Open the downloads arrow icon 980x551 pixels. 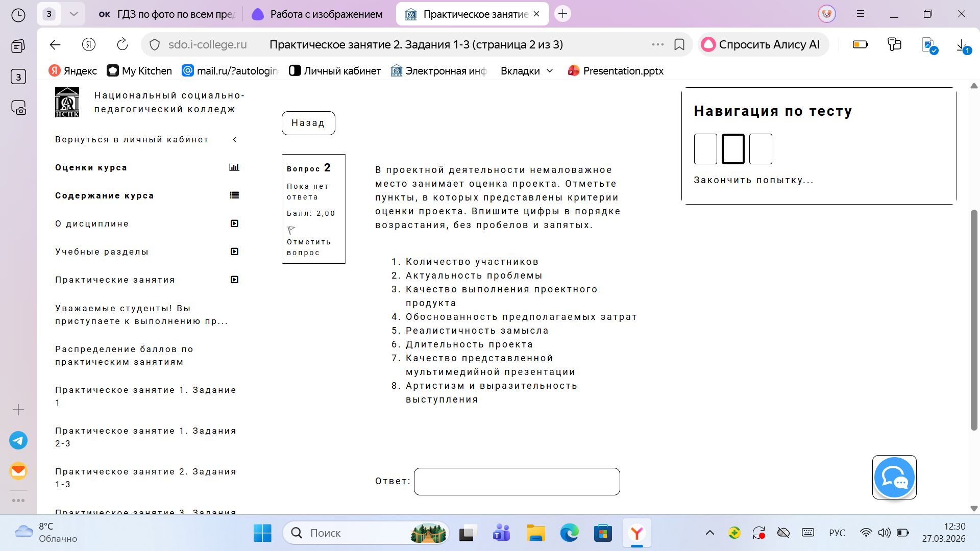[962, 45]
